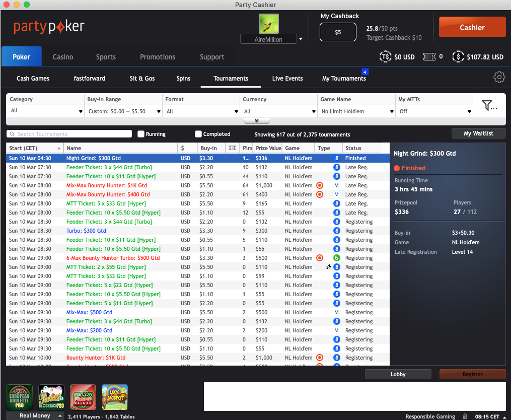Screen dimensions: 511x420
Task: Open the Melon Madness Deluxe game icon
Action: click(x=83, y=397)
